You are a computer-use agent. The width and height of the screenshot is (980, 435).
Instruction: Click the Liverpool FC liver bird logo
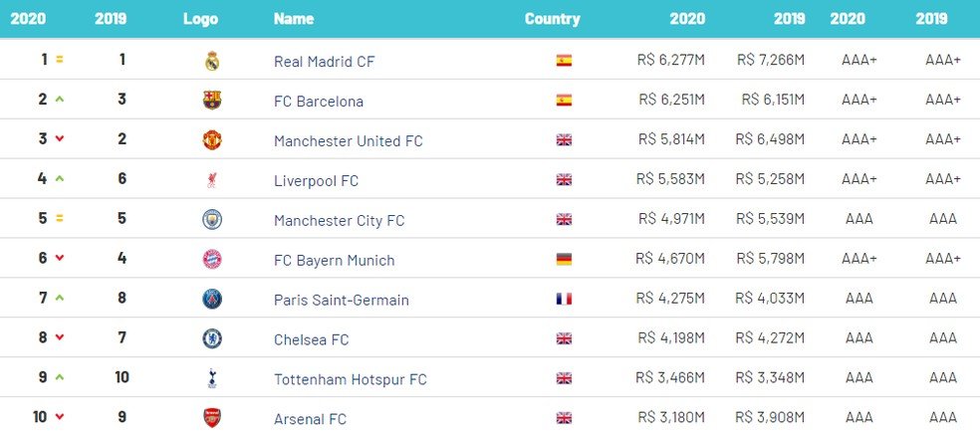(212, 180)
